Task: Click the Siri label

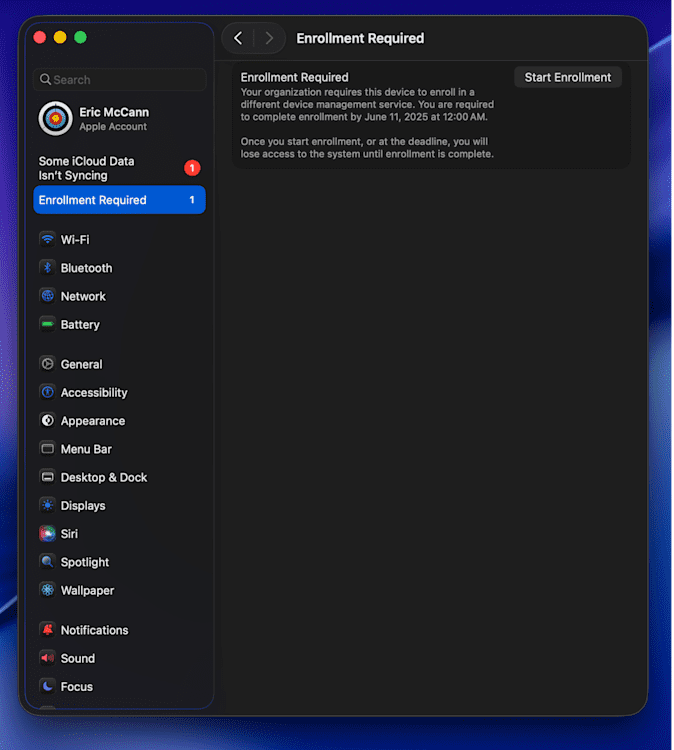Action: coord(69,534)
